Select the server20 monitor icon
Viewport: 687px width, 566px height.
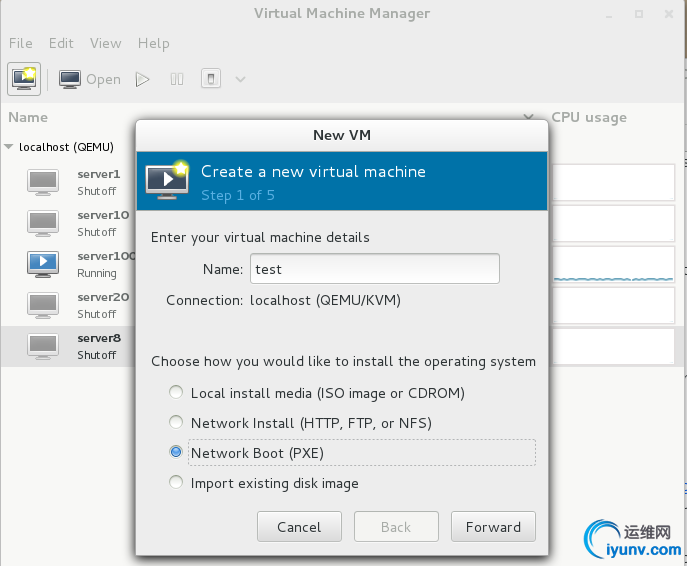(42, 305)
